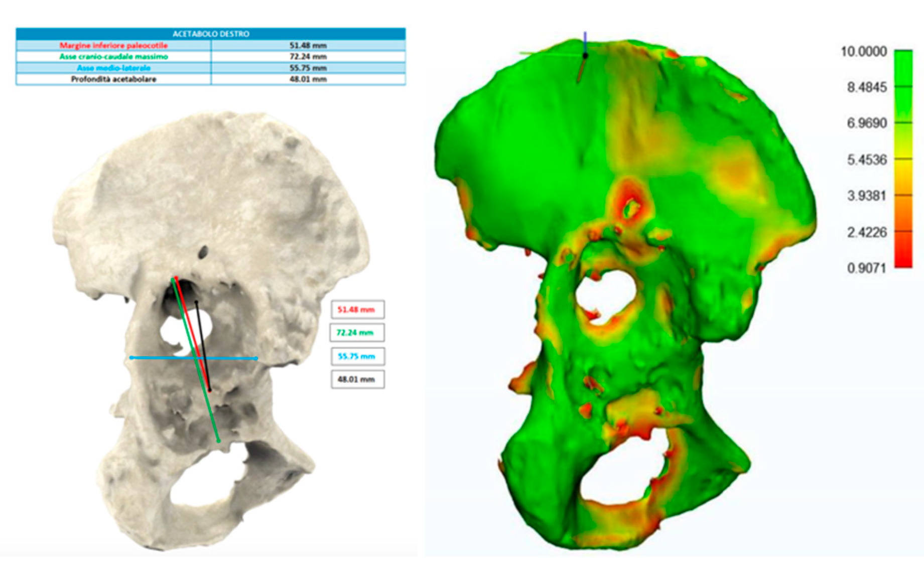Viewport: 924px width, 564px height.
Task: Select the green 72.24 mm callout box beside model
Action: [357, 333]
